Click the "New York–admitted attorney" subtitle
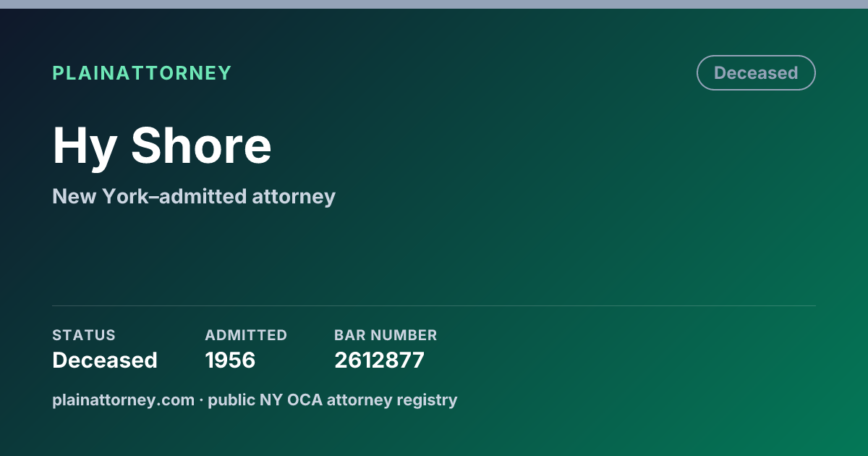Image resolution: width=868 pixels, height=456 pixels. (x=194, y=196)
